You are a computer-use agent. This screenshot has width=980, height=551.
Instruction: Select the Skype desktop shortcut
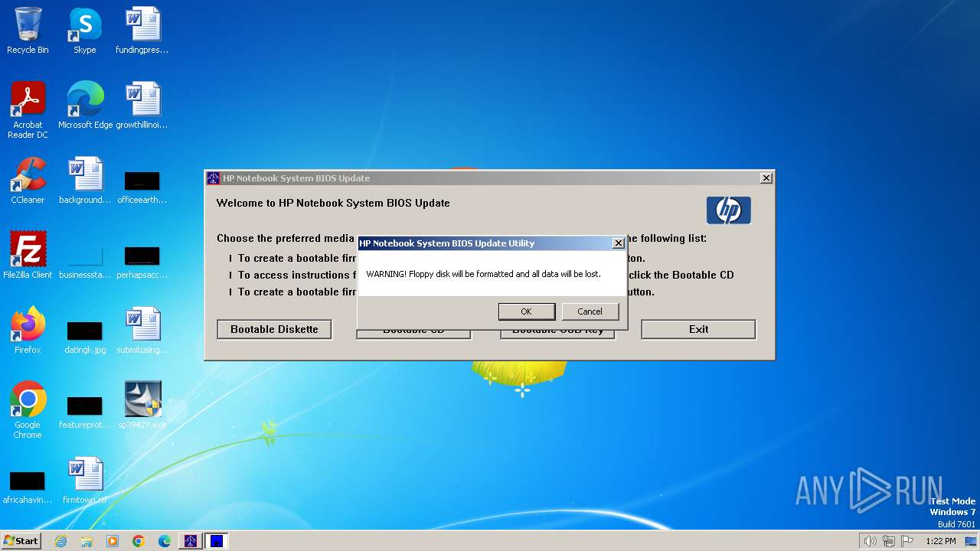click(85, 31)
